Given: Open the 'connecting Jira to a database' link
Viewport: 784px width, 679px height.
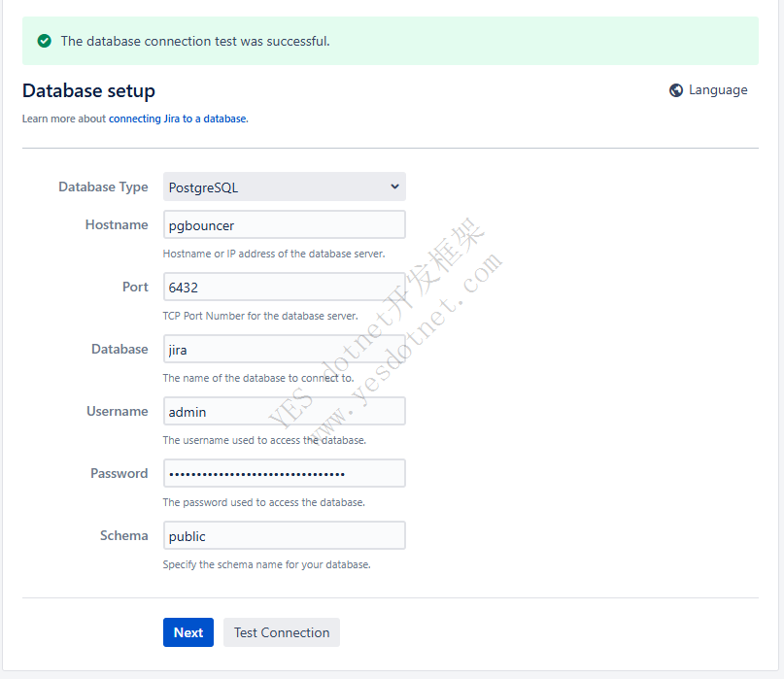Looking at the screenshot, I should tap(178, 119).
